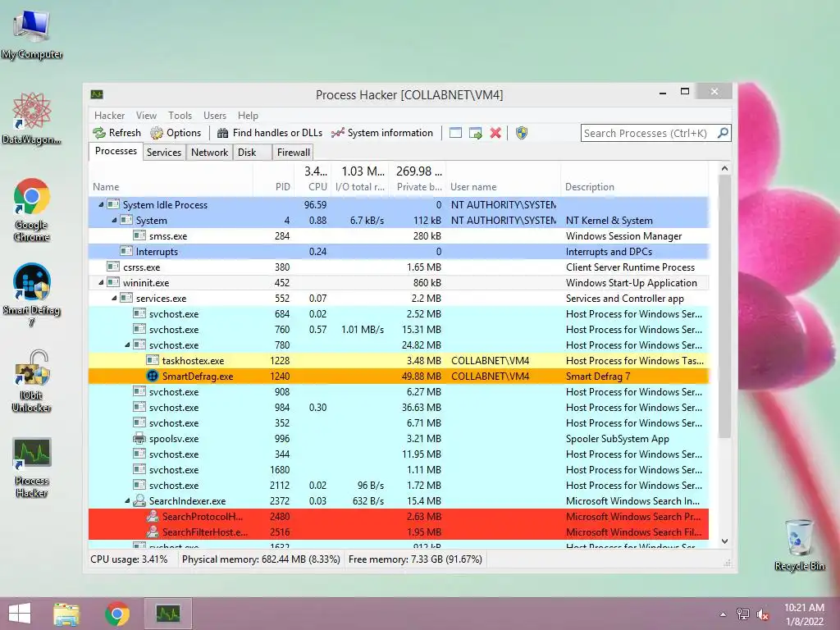The width and height of the screenshot is (840, 630).
Task: Open File Explorer from the taskbar
Action: coord(66,614)
